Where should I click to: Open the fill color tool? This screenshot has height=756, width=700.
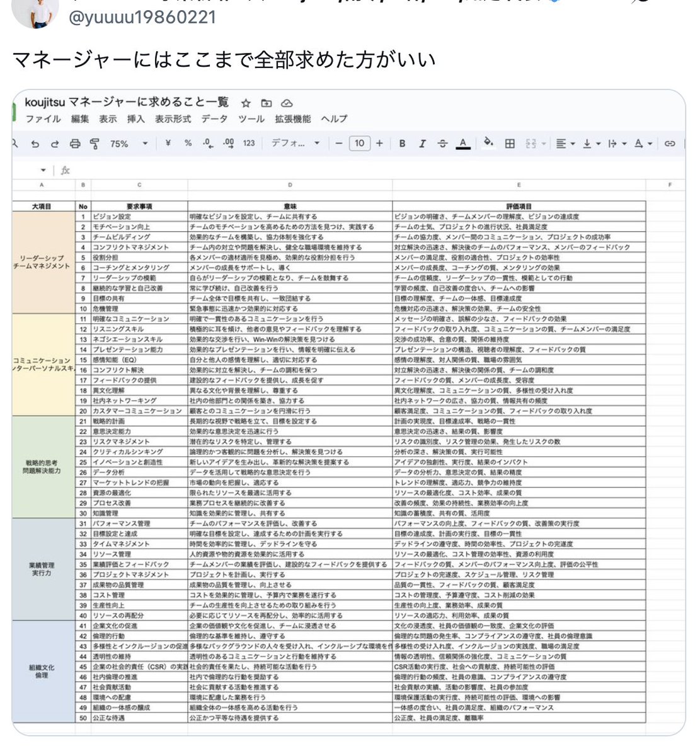point(488,143)
